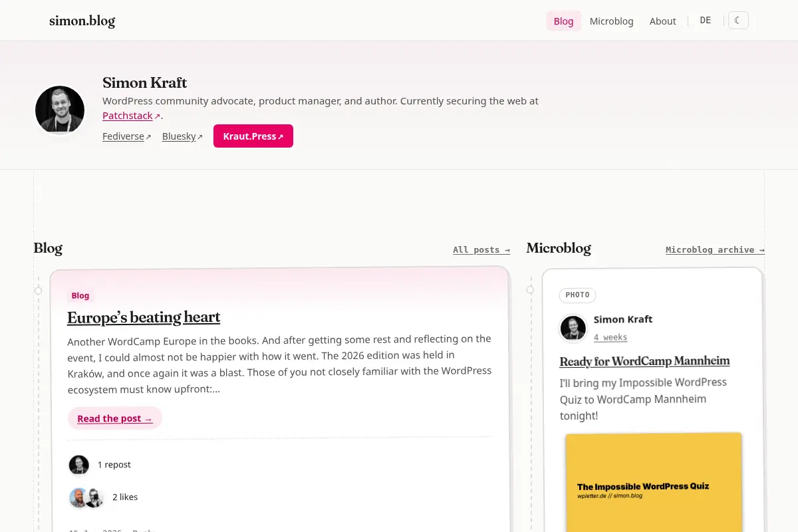Open the simon.blog home logo
798x532 pixels.
(82, 21)
